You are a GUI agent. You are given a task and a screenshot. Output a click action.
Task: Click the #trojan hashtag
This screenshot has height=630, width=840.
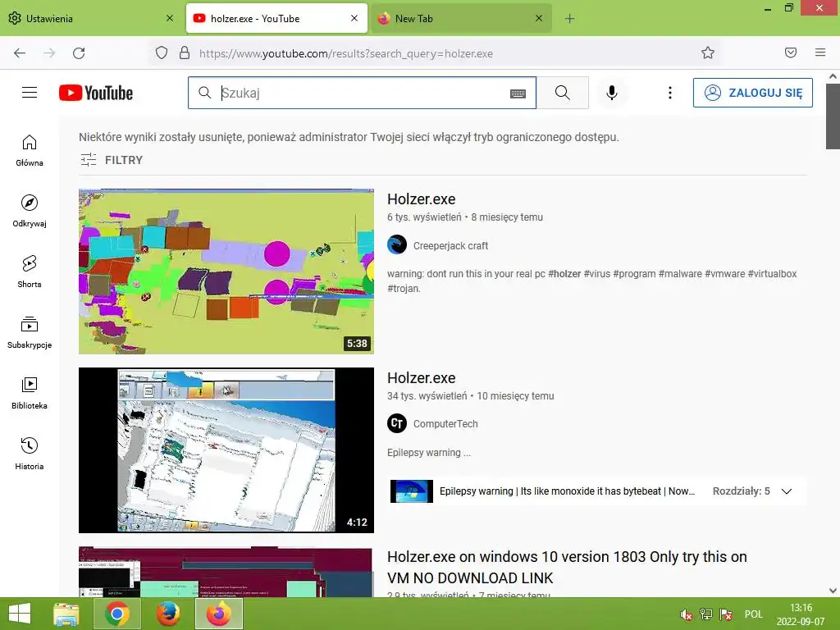pos(404,288)
